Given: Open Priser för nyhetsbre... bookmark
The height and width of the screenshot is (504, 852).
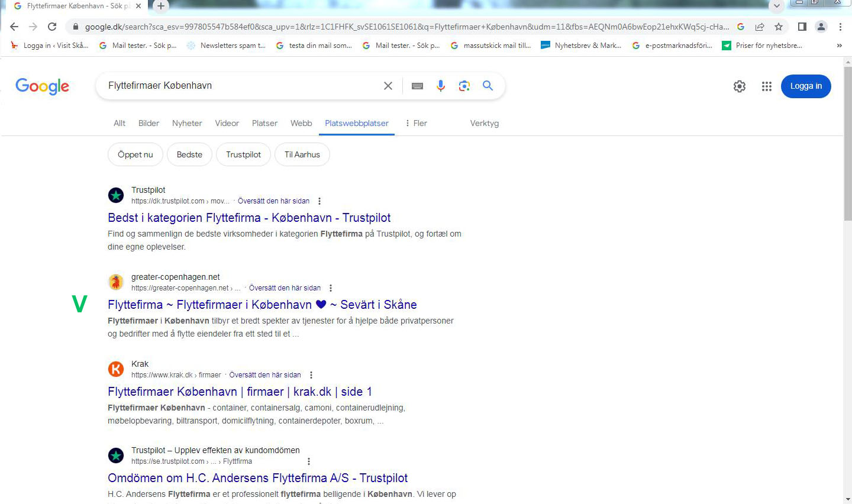Looking at the screenshot, I should [x=762, y=46].
